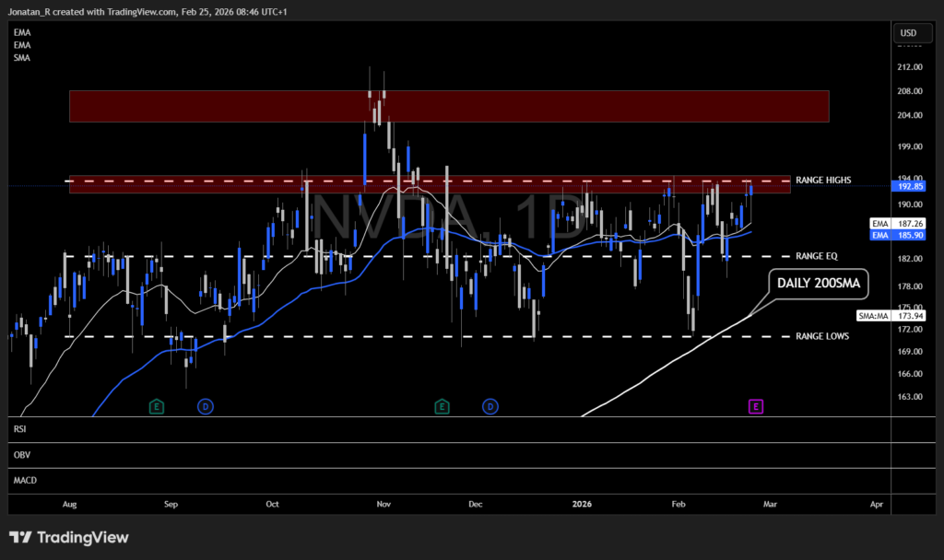Click the green earnings E marker in late November
The height and width of the screenshot is (560, 944).
tap(442, 405)
